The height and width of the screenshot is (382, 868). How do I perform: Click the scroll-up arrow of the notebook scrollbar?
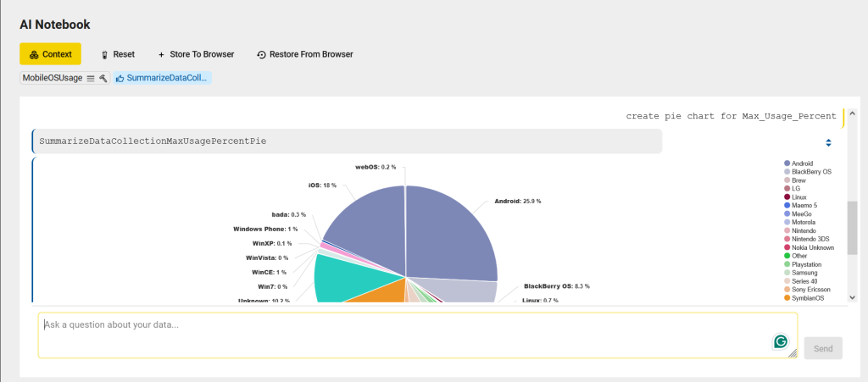pyautogui.click(x=853, y=161)
